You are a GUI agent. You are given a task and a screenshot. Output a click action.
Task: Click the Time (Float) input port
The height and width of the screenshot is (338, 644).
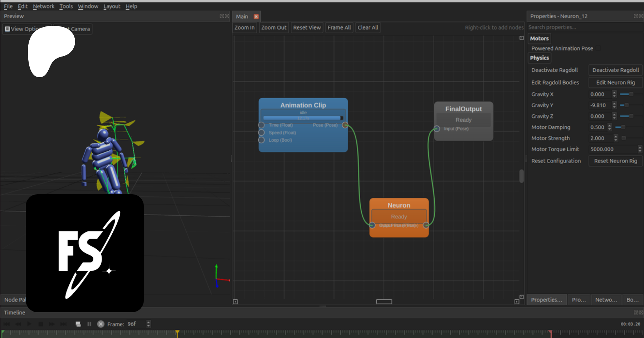[x=262, y=125]
